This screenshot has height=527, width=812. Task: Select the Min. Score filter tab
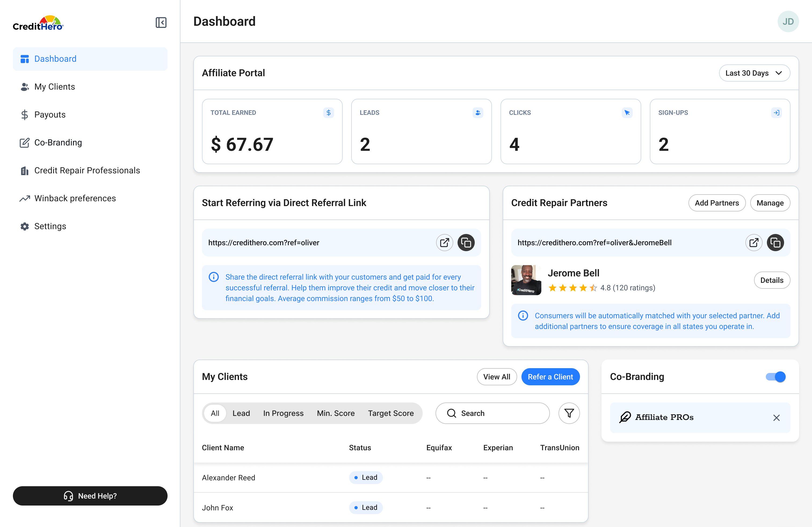click(335, 413)
